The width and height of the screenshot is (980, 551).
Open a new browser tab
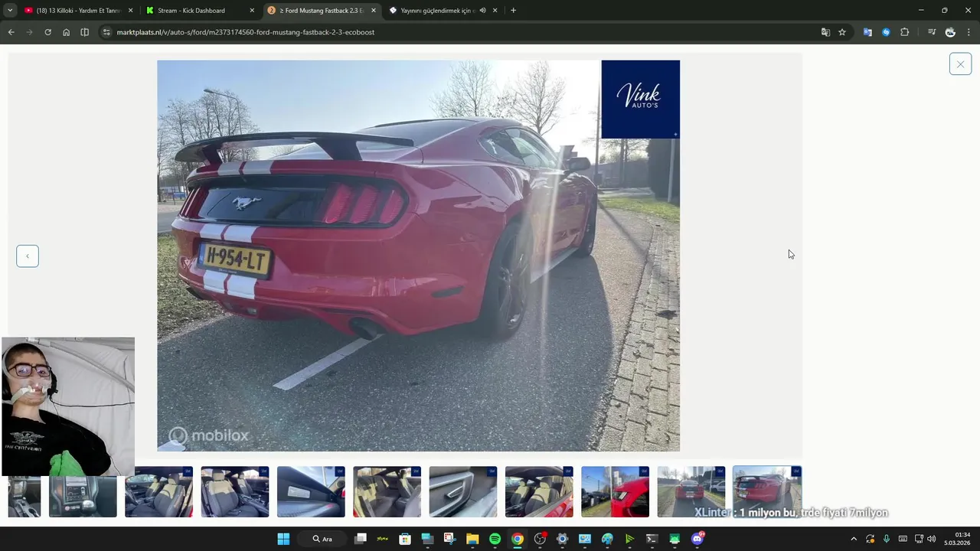pyautogui.click(x=513, y=11)
